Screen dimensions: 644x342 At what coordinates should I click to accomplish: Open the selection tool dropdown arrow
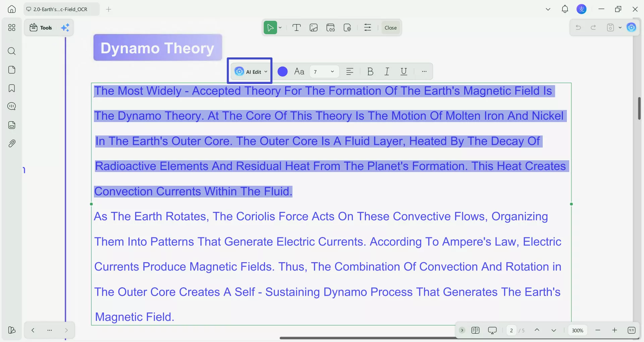[280, 27]
